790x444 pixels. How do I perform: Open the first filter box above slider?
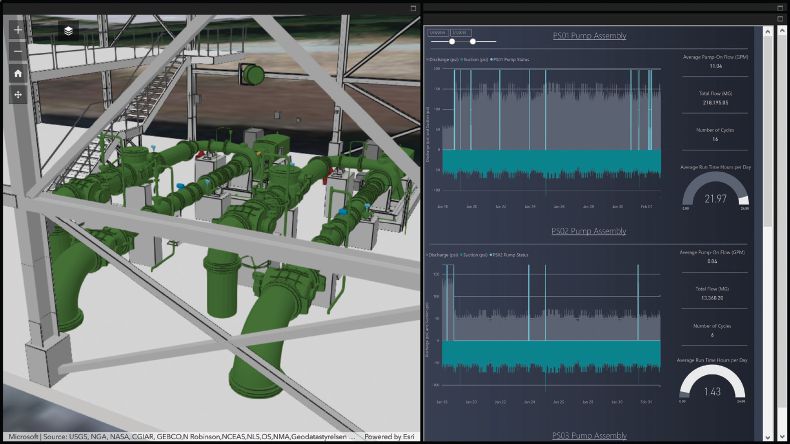tap(437, 33)
